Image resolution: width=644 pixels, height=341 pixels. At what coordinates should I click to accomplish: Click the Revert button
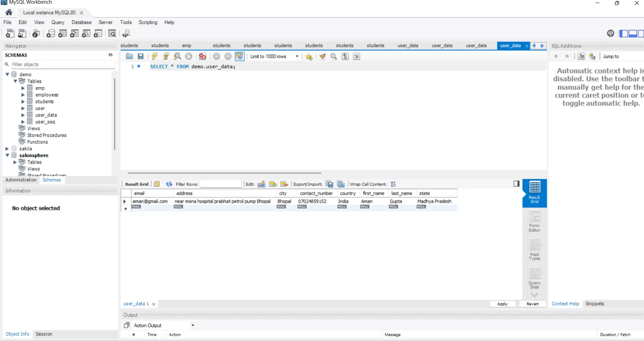click(532, 304)
